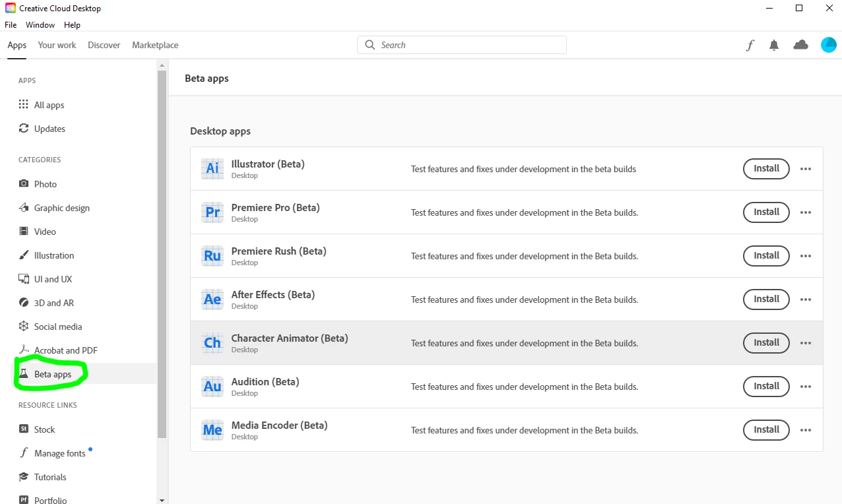Click the sidebar scroll down arrow

162,499
